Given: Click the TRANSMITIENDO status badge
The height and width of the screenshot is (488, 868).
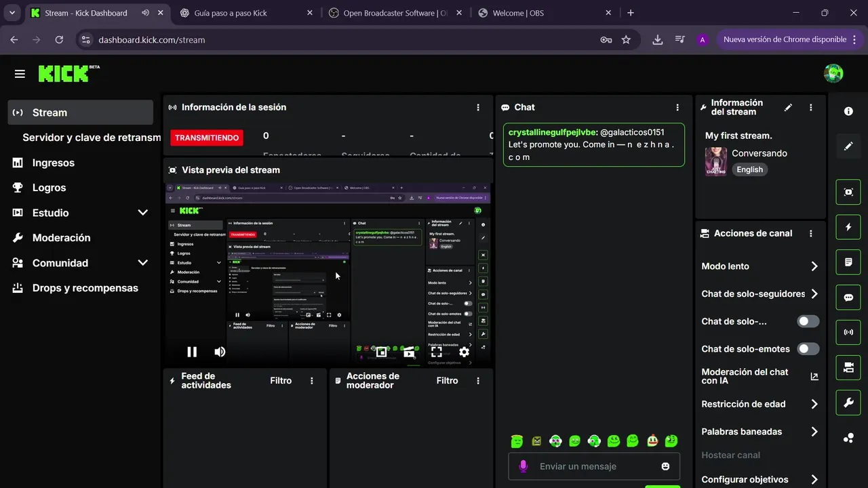Looking at the screenshot, I should tap(207, 138).
